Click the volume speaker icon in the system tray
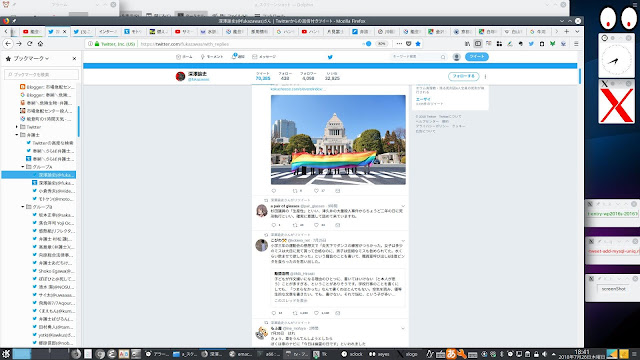This screenshot has height=360, width=640. coord(544,354)
